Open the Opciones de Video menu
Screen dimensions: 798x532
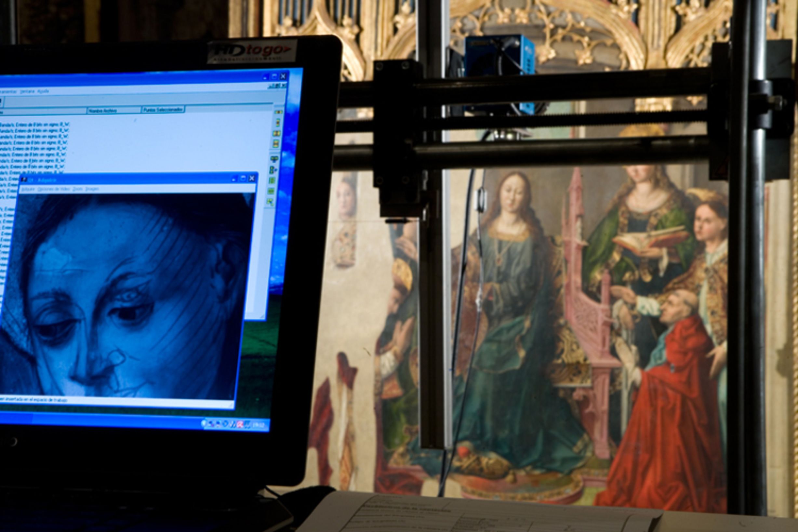point(53,189)
